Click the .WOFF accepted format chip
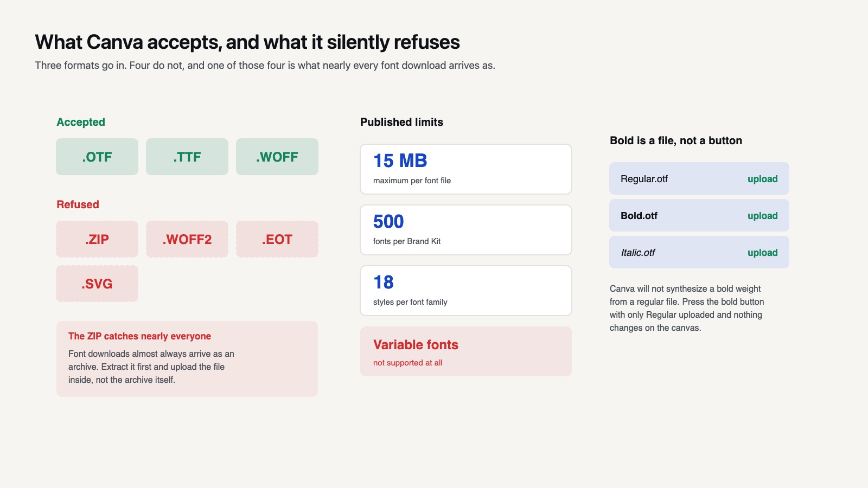This screenshot has height=488, width=868. click(277, 157)
